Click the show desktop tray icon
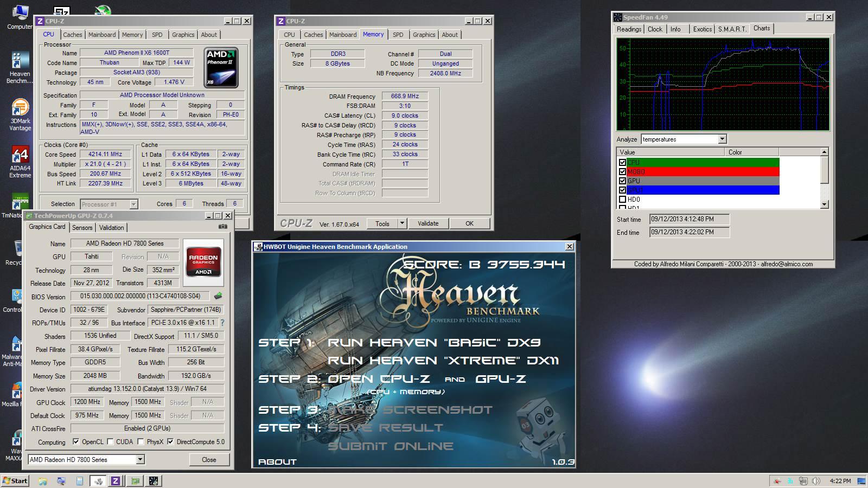The height and width of the screenshot is (488, 868). [x=861, y=481]
